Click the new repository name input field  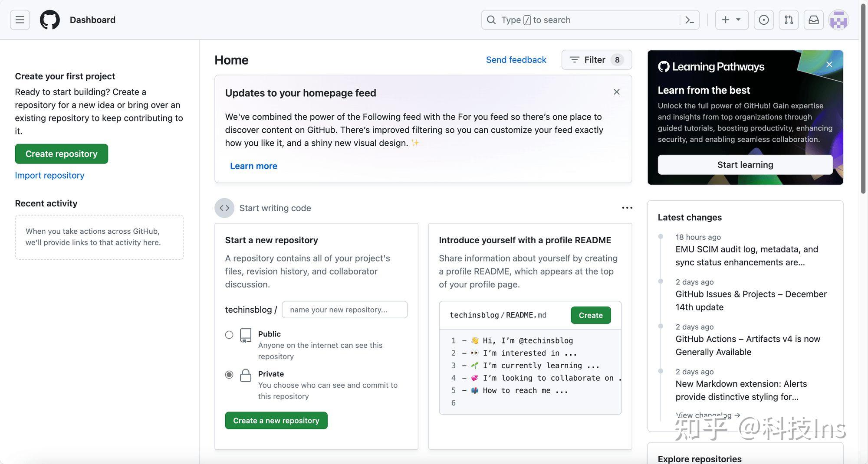pyautogui.click(x=344, y=310)
